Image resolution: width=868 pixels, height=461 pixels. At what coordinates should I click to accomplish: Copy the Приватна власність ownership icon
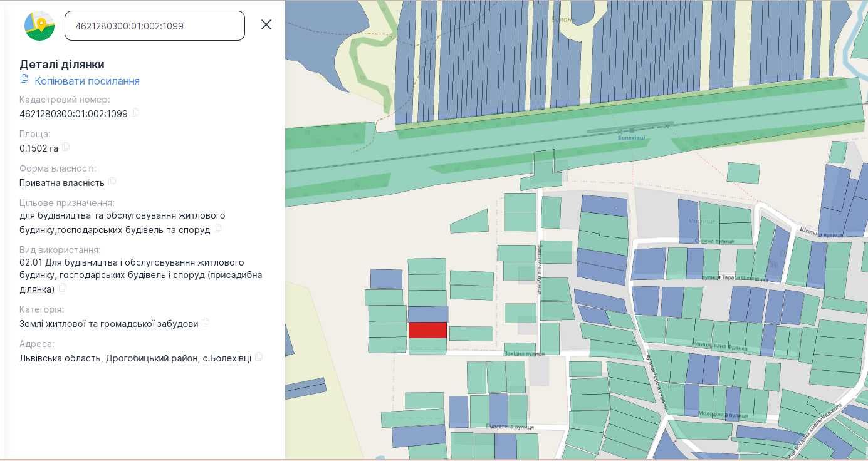point(112,182)
